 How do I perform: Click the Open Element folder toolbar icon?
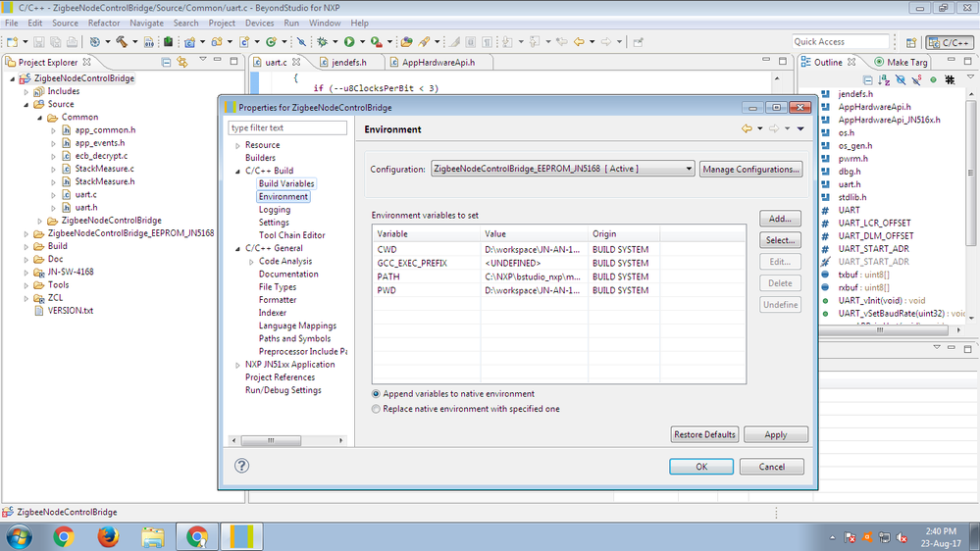pos(407,42)
